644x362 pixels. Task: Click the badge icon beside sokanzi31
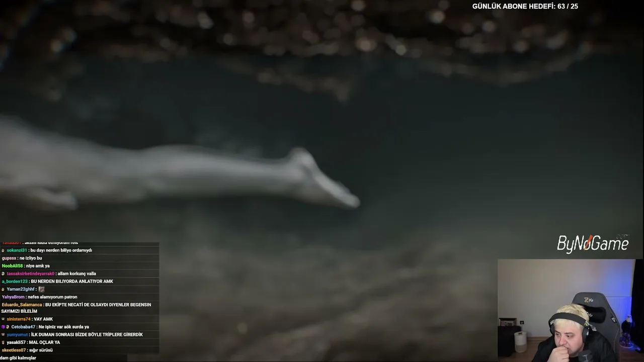click(4, 250)
